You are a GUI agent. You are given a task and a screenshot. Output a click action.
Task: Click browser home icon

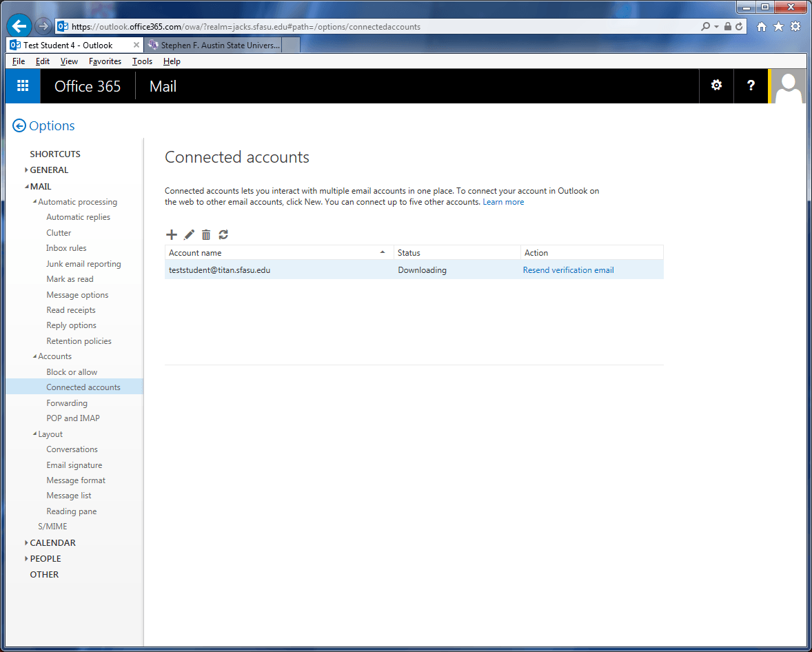[762, 27]
